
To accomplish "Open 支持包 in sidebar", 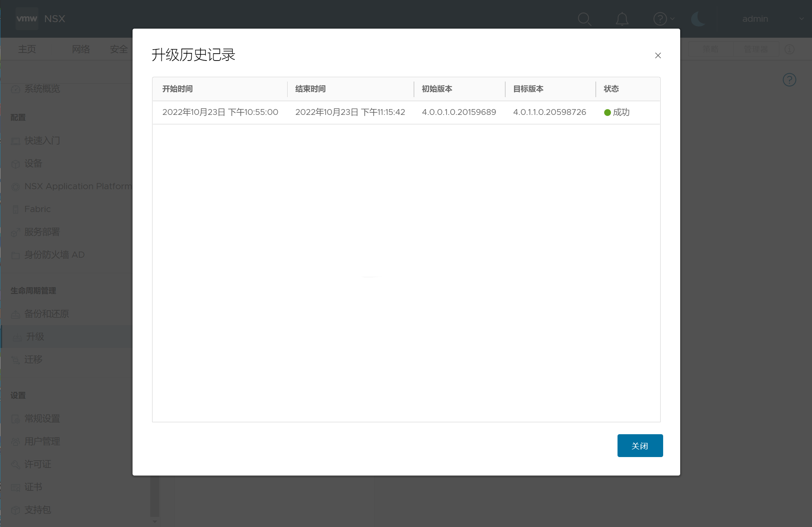I will coord(38,510).
